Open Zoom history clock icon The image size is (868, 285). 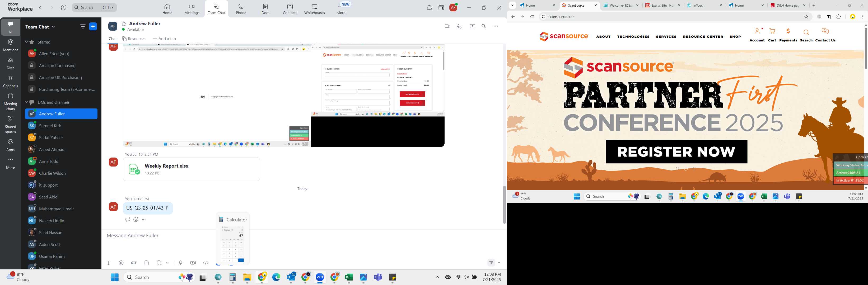click(63, 7)
